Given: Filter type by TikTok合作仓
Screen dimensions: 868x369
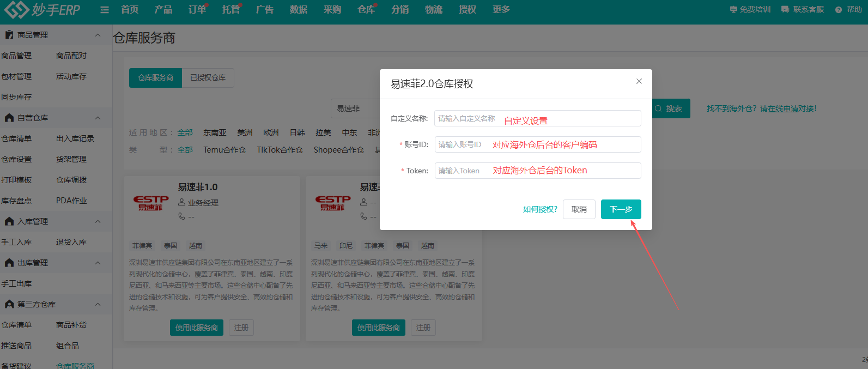Looking at the screenshot, I should 280,150.
